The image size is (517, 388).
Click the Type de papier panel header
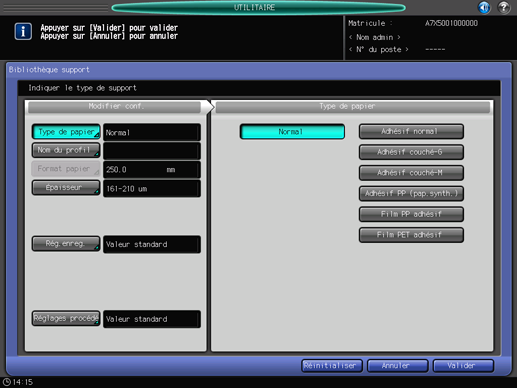tap(353, 107)
